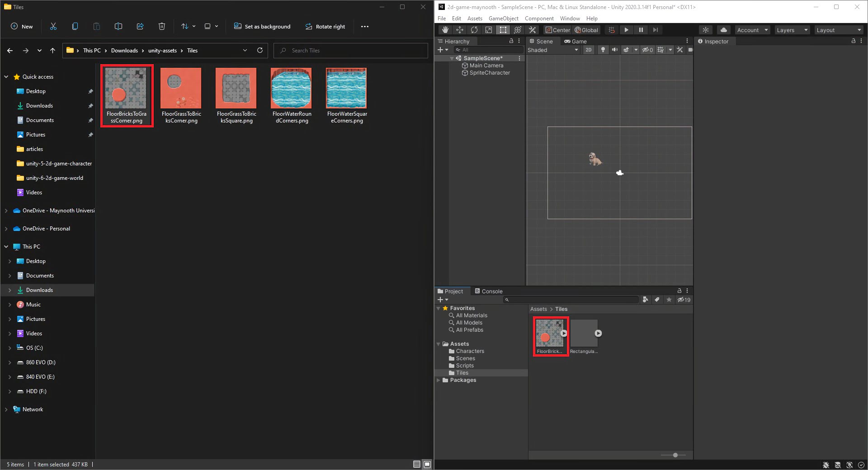Select the Rect tool in Unity
The width and height of the screenshot is (868, 470).
tap(503, 30)
